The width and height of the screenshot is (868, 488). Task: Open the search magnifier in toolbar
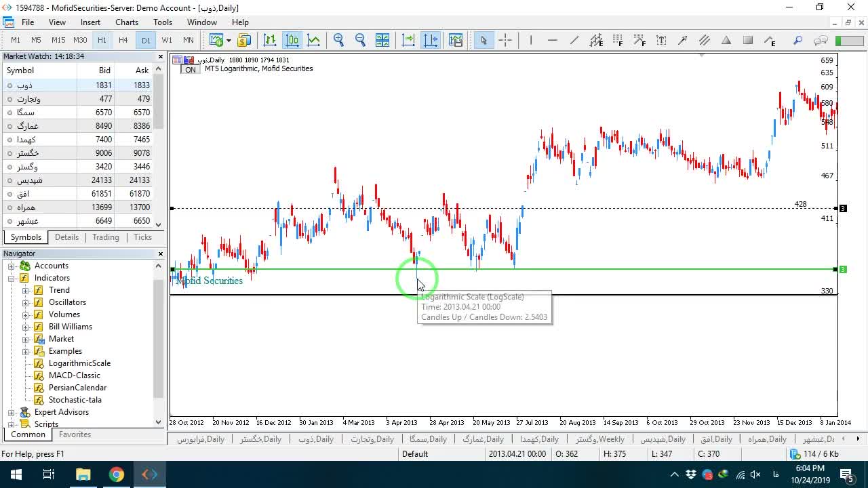pyautogui.click(x=798, y=40)
